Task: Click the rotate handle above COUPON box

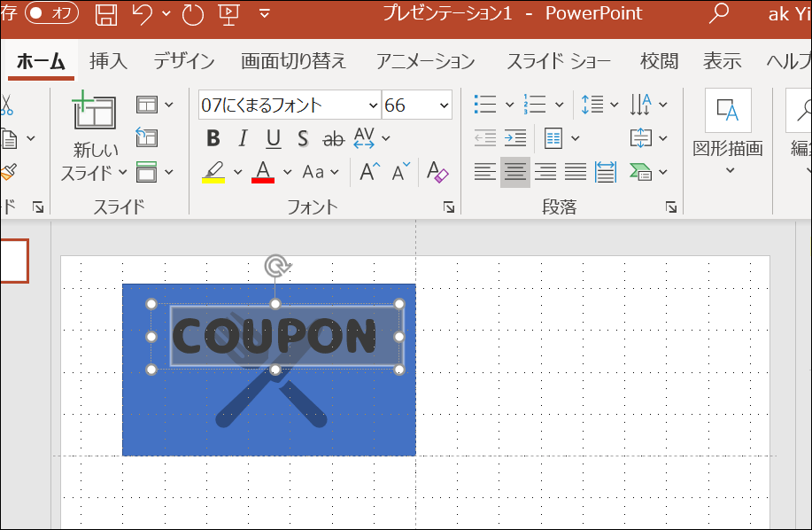Action: (x=275, y=266)
